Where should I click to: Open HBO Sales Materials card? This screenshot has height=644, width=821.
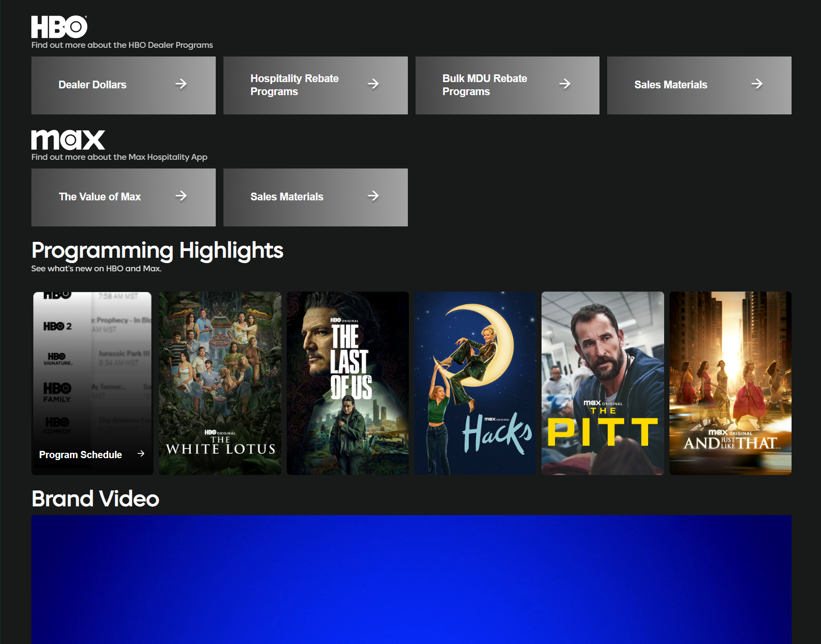pos(699,85)
